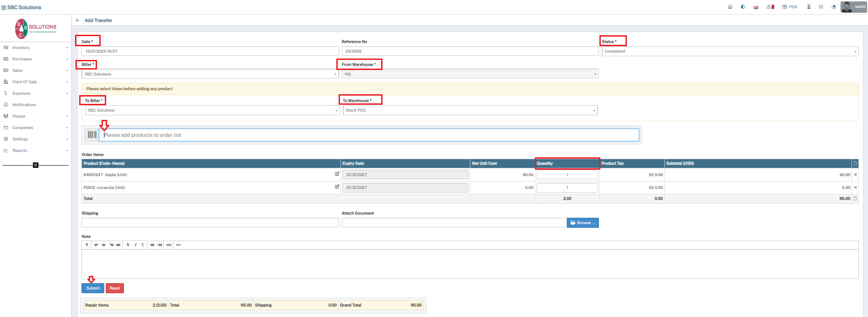Open the To Warehouse dropdown

click(x=470, y=110)
